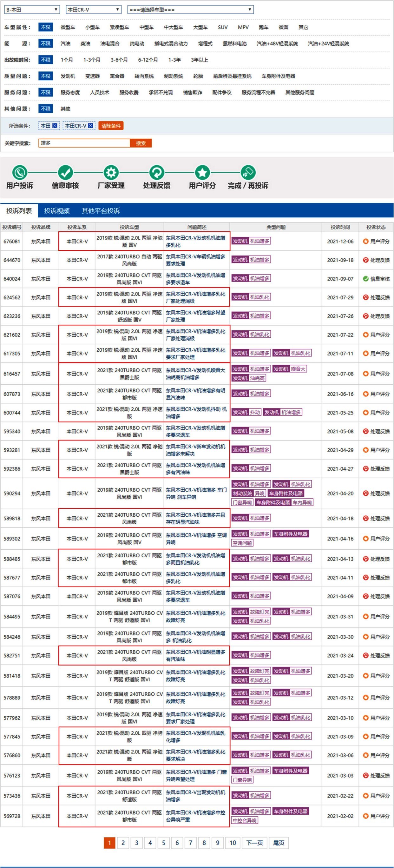Click the 完成/再投诉 step icon
This screenshot has height=868, width=394.
[x=248, y=173]
